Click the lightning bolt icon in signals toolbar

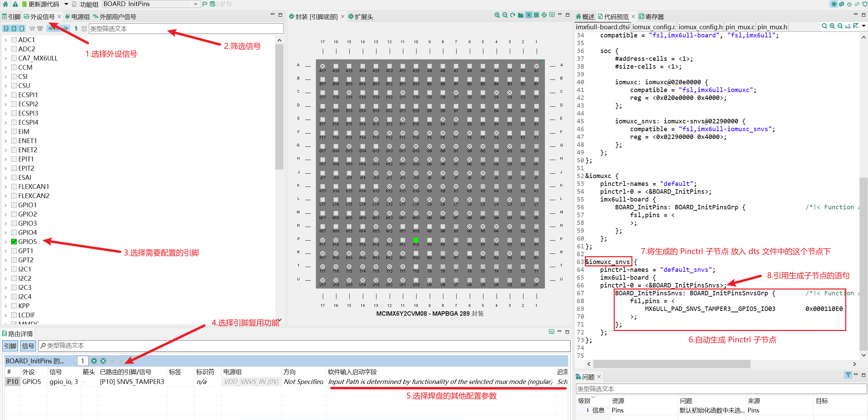pos(76,29)
